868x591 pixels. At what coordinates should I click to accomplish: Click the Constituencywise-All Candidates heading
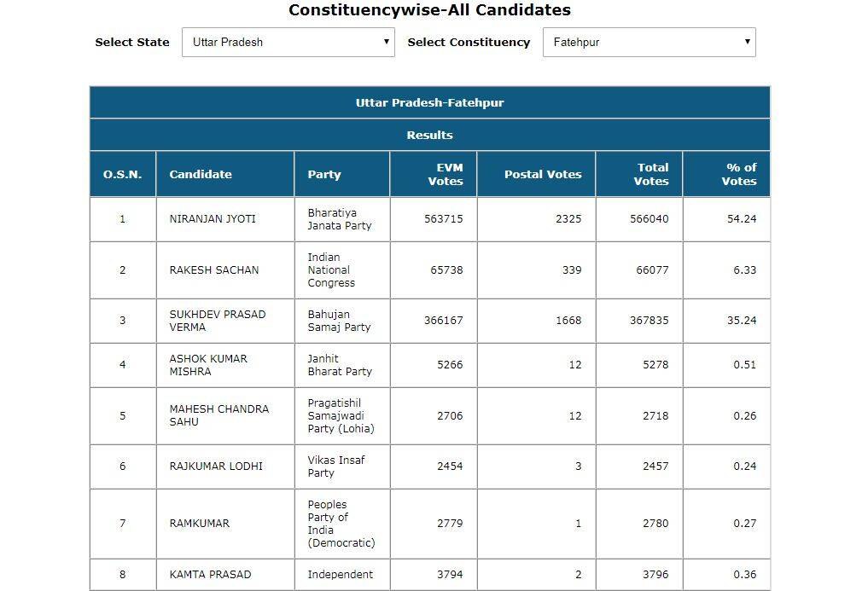(429, 10)
